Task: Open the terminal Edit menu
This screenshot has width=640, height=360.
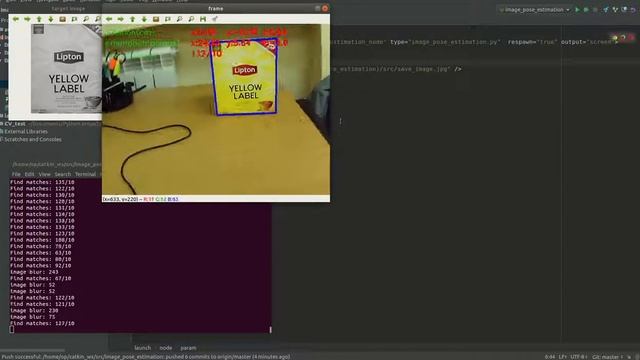Action: tap(29, 174)
